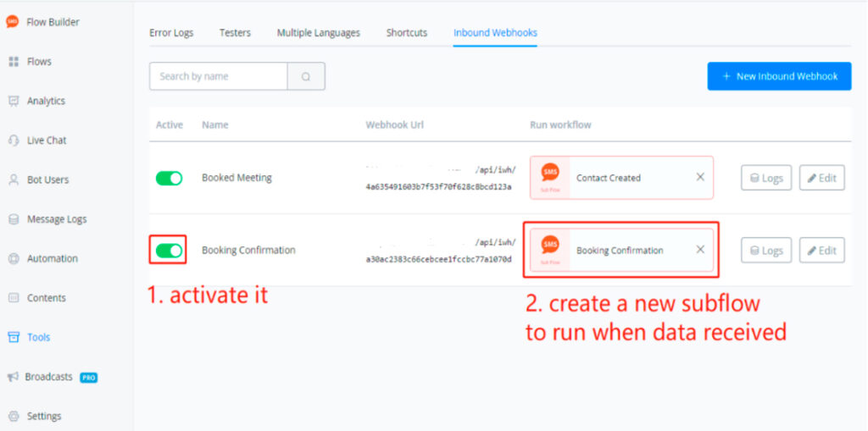Click SMS sub flow icon for Booking Confirmation workflow

tap(549, 250)
